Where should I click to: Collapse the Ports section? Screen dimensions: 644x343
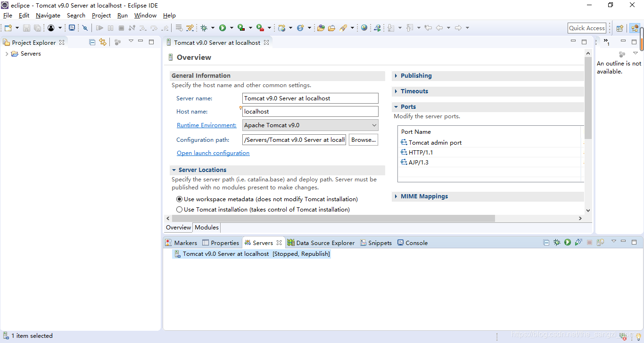coord(396,107)
